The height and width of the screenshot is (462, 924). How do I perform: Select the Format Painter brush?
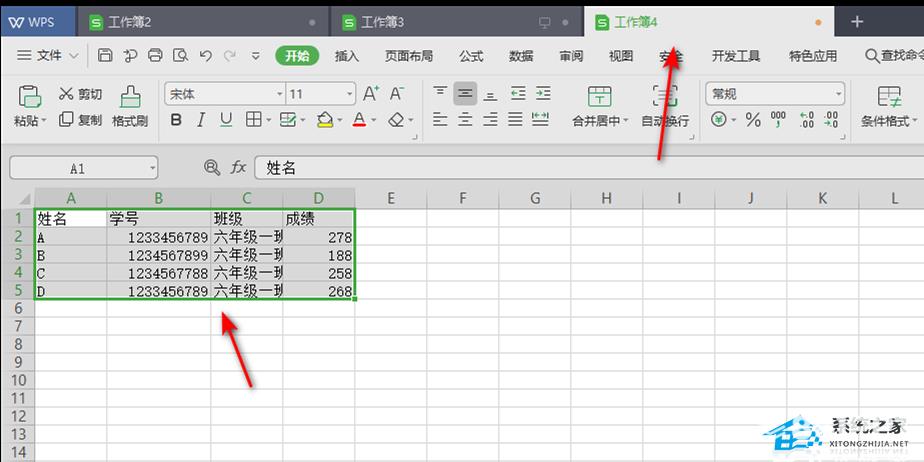coord(130,107)
